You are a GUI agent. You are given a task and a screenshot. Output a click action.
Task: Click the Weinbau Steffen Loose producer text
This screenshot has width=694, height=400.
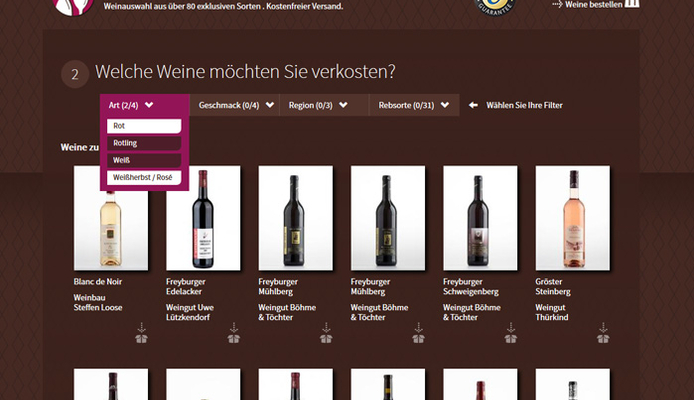pos(98,303)
